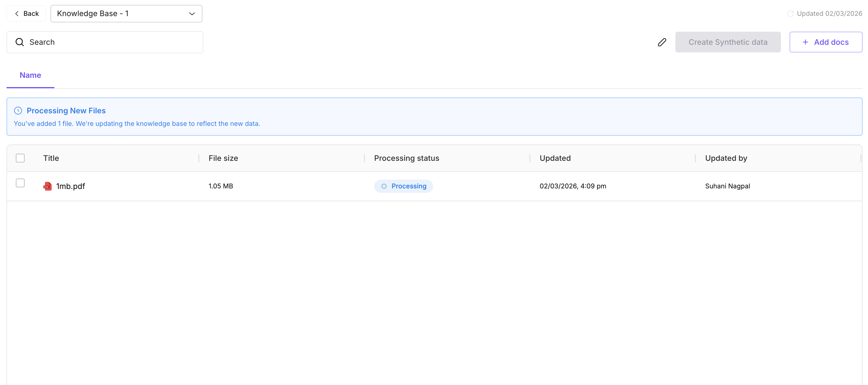Screen dimensions: 868x385
Task: Toggle the select-all checkbox in table header
Action: (x=20, y=158)
